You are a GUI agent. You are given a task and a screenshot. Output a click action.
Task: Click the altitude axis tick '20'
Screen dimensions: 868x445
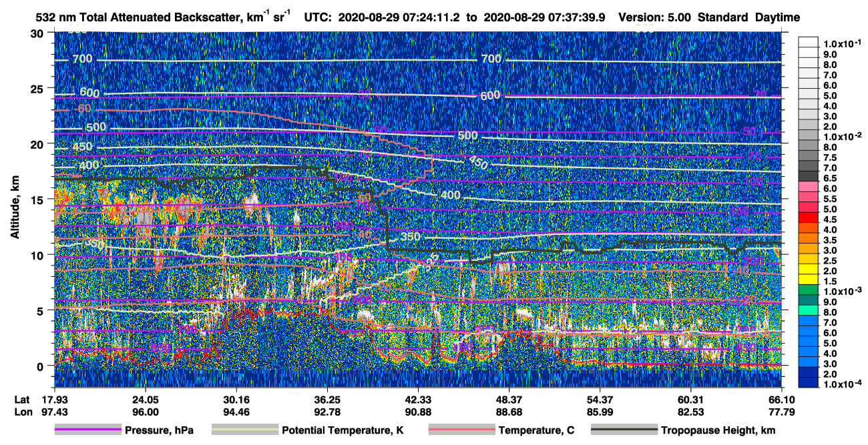[38, 143]
